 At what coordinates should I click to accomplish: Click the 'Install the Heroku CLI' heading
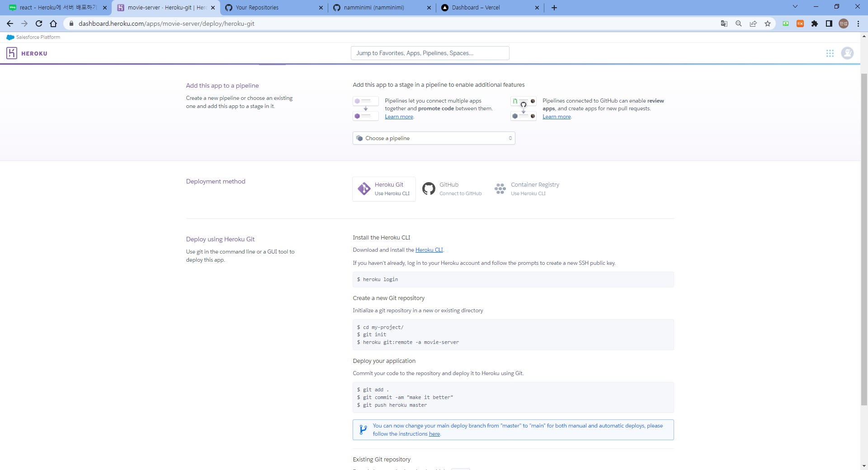tap(382, 237)
